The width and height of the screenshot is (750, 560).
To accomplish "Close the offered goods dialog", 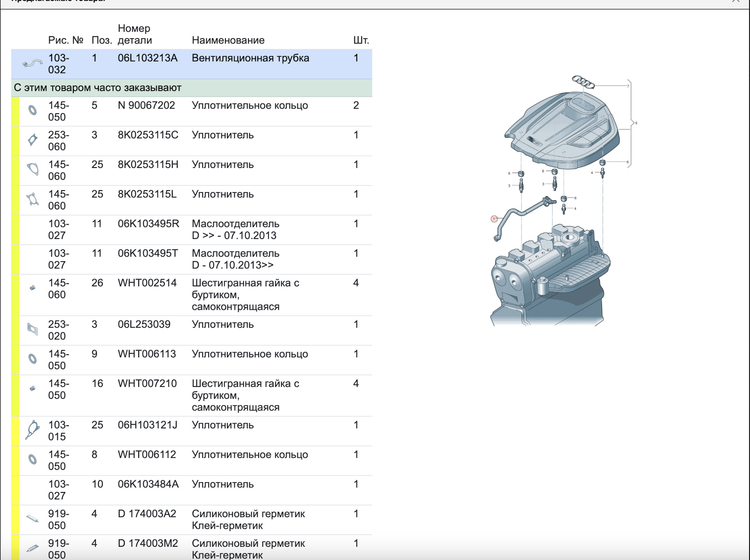I will [736, 1].
